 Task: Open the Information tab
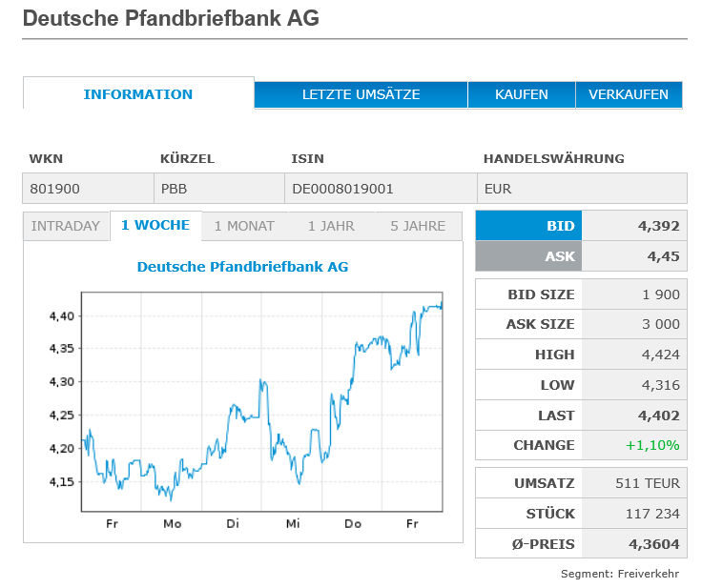point(138,94)
